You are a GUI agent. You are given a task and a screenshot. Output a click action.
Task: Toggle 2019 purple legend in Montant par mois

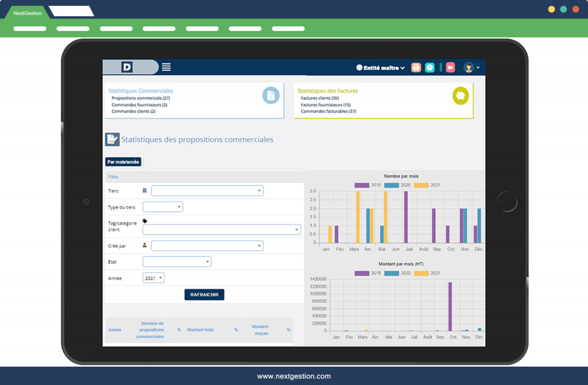click(x=367, y=273)
